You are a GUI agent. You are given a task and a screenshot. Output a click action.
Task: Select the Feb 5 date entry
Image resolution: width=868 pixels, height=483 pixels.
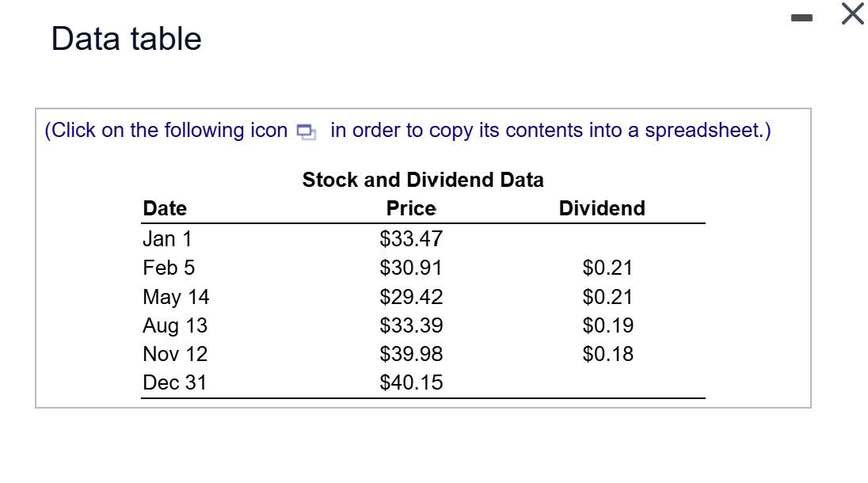tap(168, 268)
